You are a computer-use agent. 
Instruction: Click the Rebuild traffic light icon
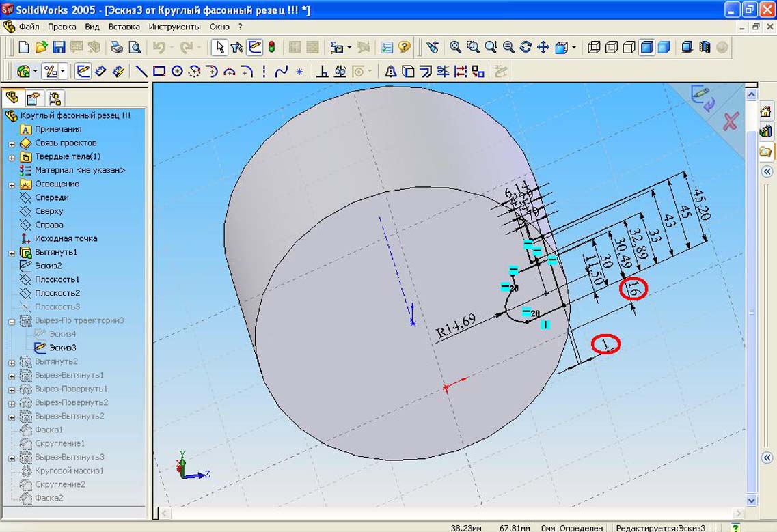[x=271, y=47]
